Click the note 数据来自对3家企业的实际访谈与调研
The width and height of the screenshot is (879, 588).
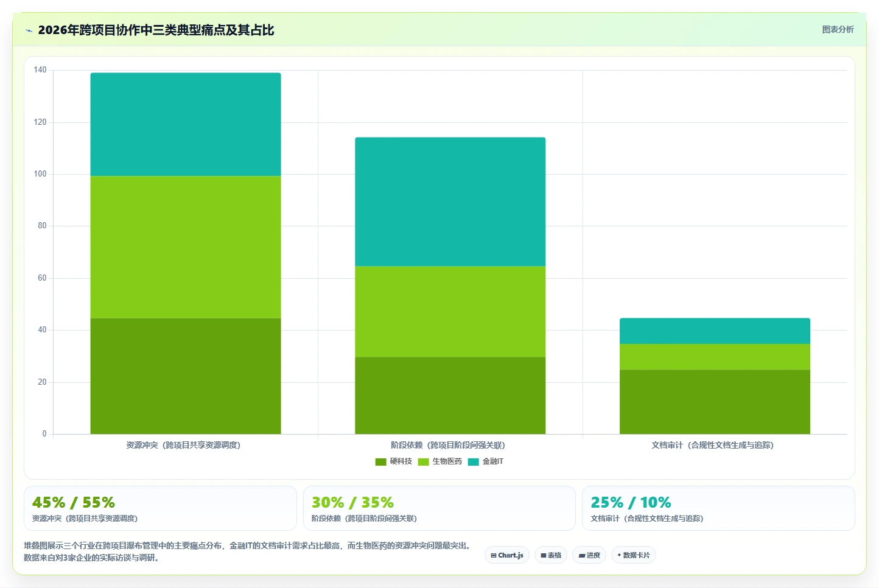pyautogui.click(x=93, y=558)
